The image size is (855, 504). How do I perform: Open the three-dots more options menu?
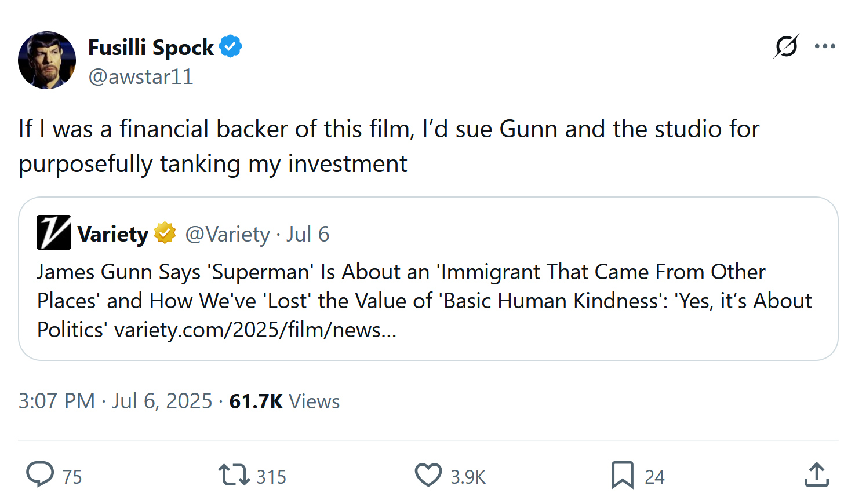coord(824,46)
